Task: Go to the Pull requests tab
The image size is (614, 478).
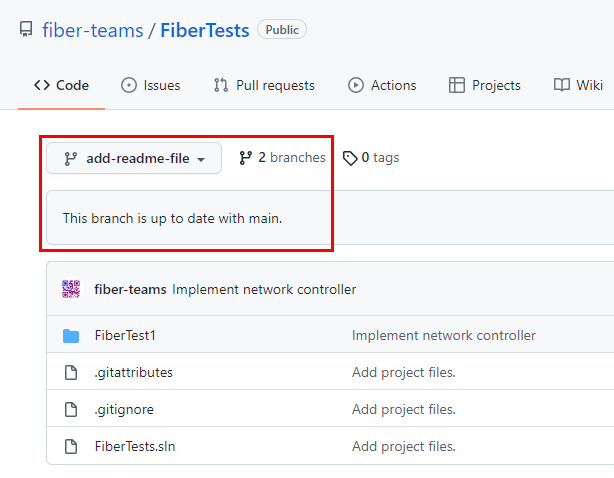Action: click(x=264, y=85)
